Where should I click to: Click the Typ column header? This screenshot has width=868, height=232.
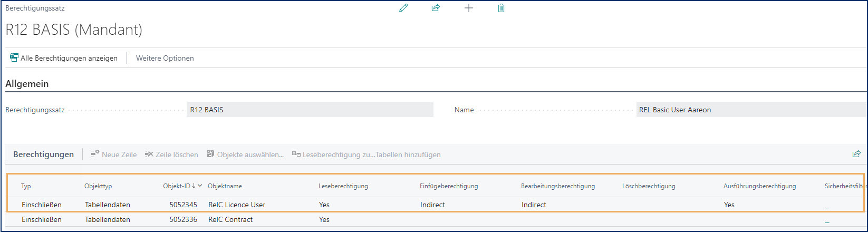click(26, 186)
